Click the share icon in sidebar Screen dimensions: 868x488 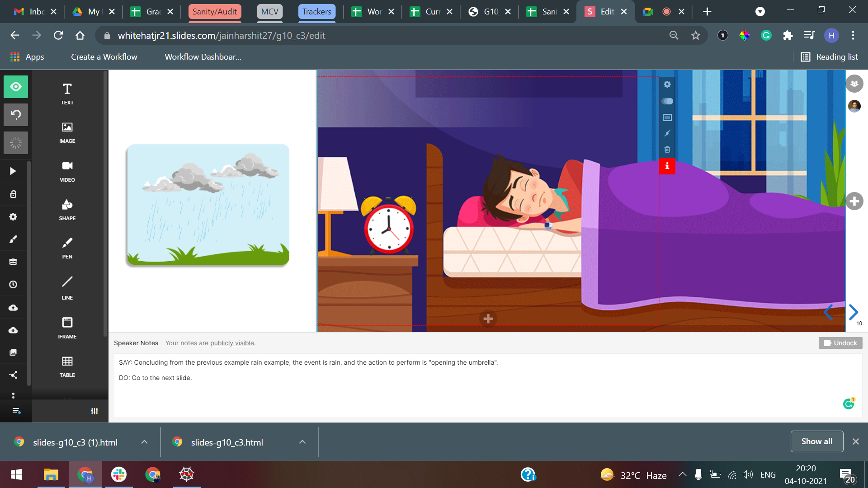point(13,375)
